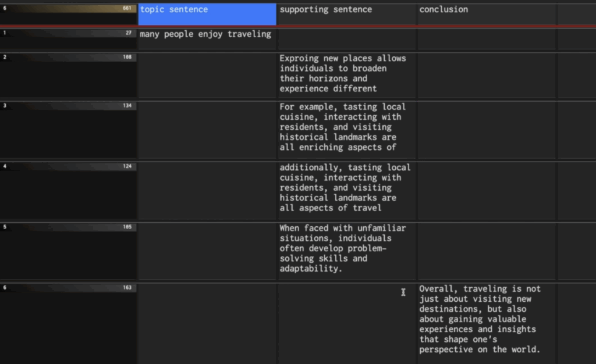Click the "When faced with unfamiliar situations" cell
This screenshot has width=596, height=364.
pos(347,249)
